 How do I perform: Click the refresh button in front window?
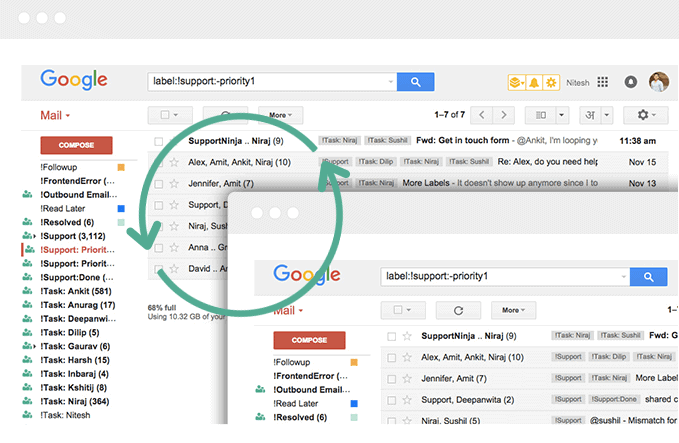click(458, 310)
